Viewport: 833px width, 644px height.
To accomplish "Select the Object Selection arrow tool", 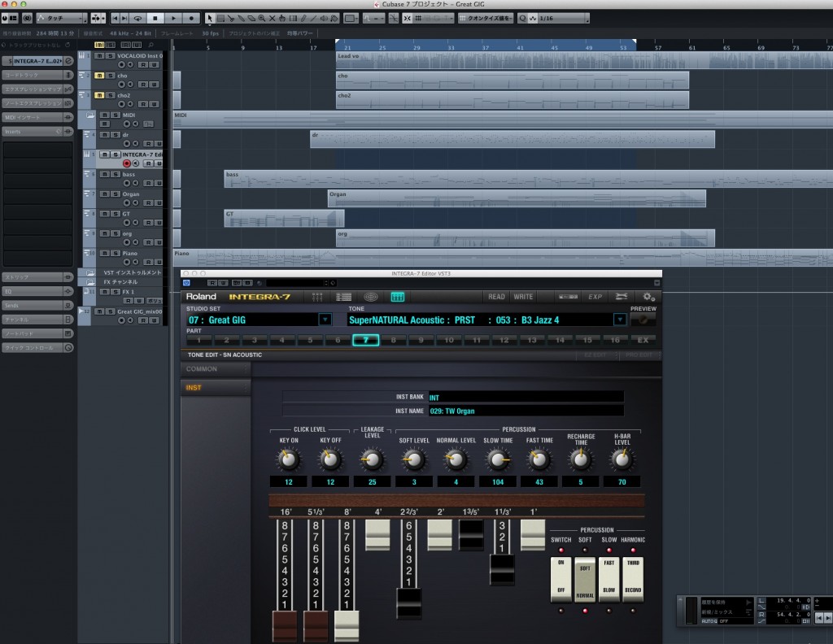I will pyautogui.click(x=210, y=18).
